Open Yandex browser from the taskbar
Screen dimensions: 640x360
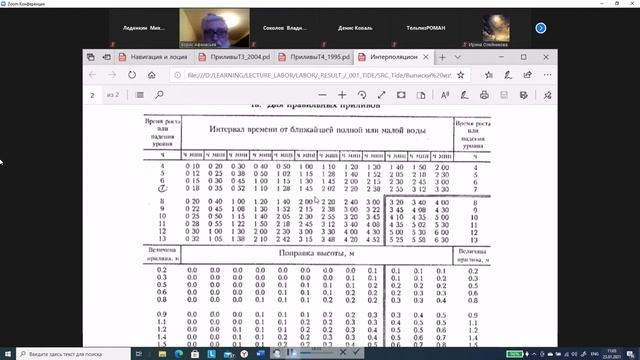[244, 354]
